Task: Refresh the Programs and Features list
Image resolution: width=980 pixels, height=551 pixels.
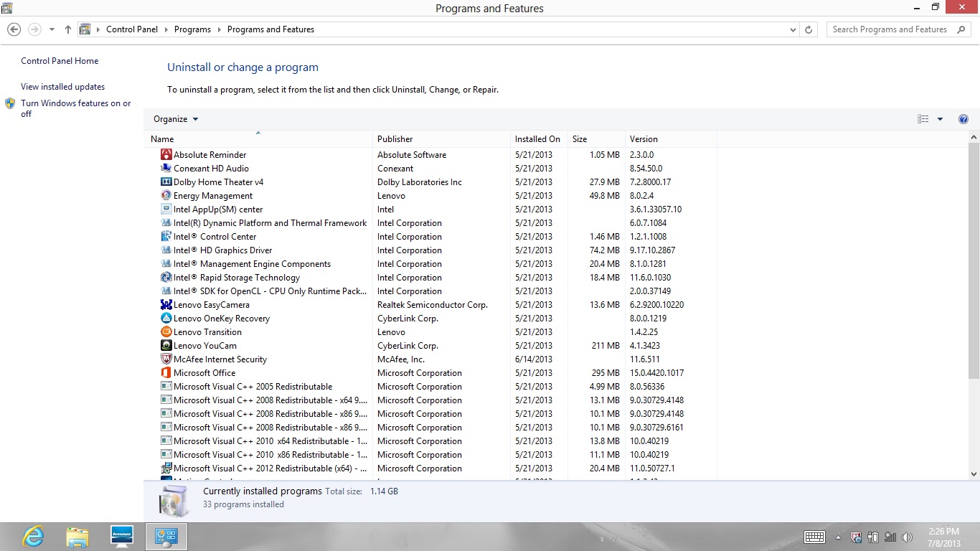Action: click(809, 29)
